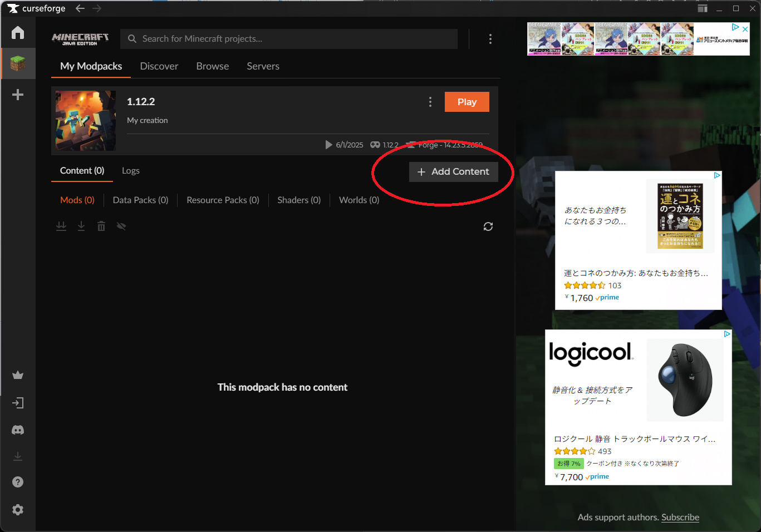Switch to My Modpacks tab
The width and height of the screenshot is (761, 532).
(91, 66)
